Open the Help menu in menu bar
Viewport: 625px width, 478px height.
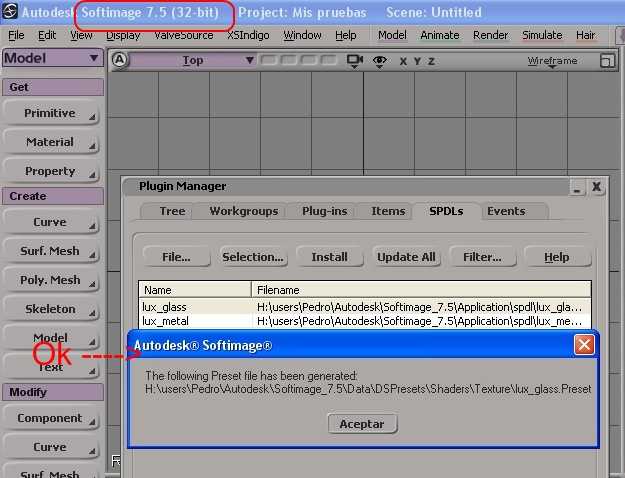click(x=346, y=35)
